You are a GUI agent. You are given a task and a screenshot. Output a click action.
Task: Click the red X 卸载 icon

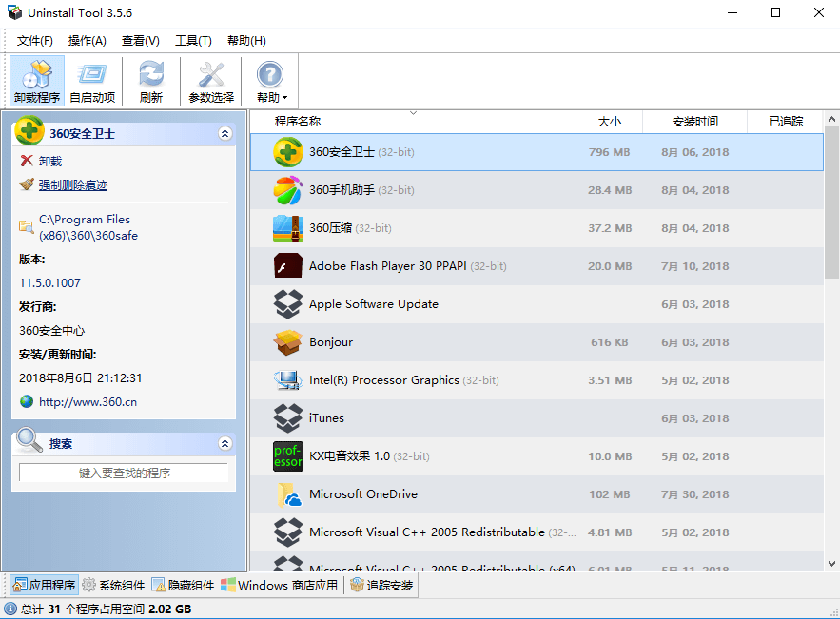[x=27, y=161]
